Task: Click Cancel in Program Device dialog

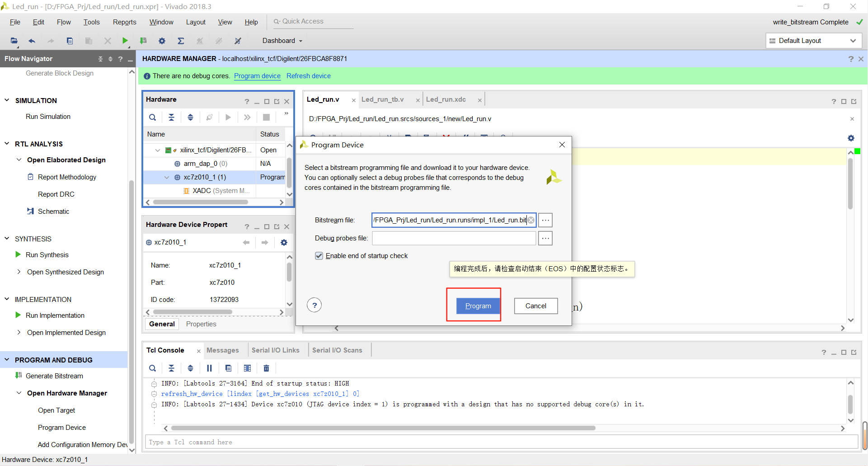Action: 536,306
